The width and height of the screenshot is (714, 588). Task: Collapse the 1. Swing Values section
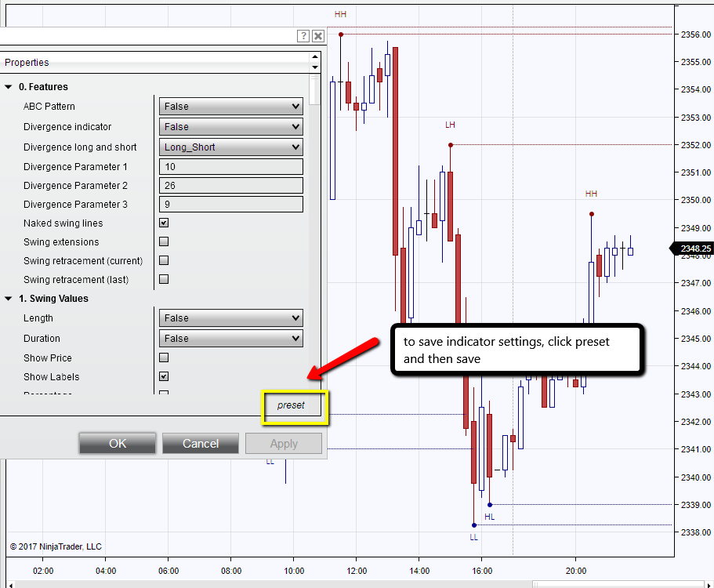tap(8, 299)
